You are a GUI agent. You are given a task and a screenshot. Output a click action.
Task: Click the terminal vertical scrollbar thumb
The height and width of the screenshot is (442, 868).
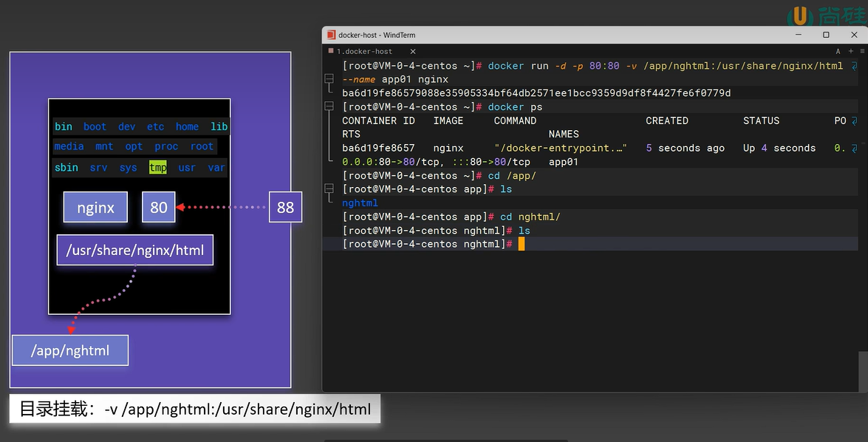[863, 370]
